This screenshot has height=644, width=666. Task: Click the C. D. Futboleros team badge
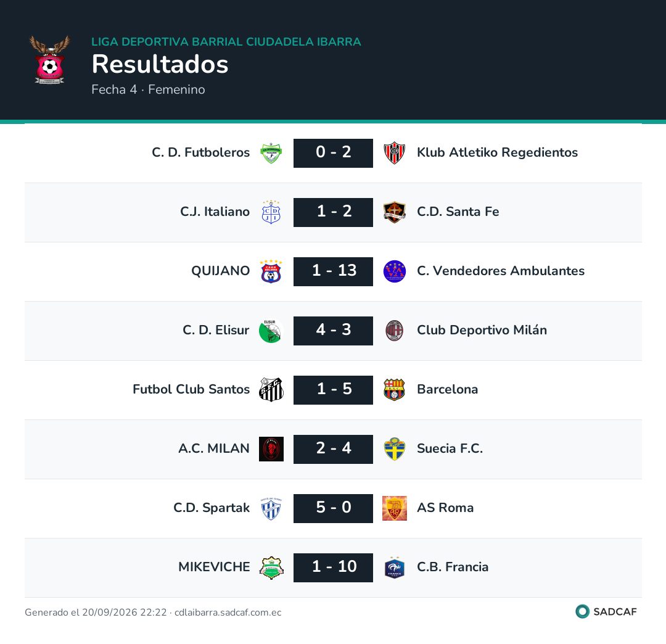(271, 153)
